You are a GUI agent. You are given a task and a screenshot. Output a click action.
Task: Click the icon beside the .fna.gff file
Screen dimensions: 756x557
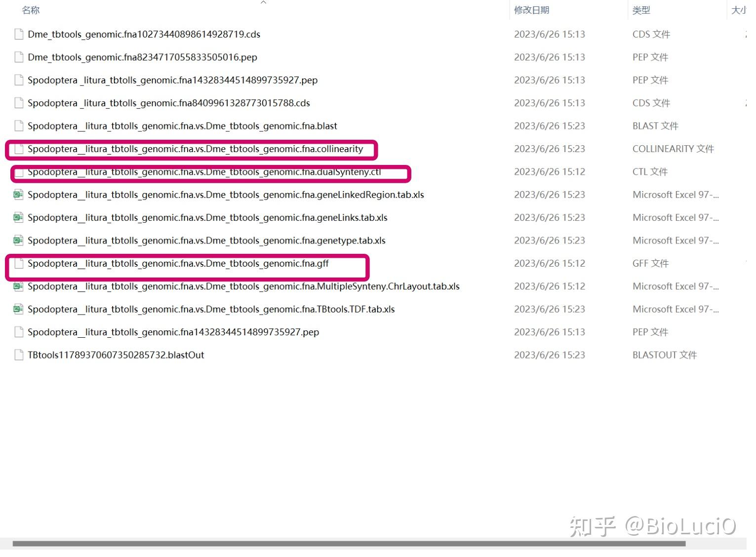pos(19,264)
